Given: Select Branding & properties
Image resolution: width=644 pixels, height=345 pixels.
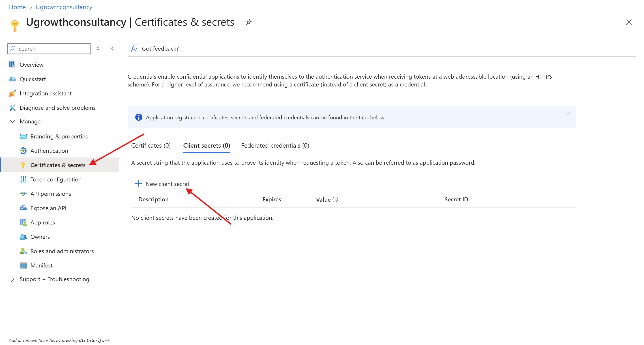Looking at the screenshot, I should (x=59, y=136).
